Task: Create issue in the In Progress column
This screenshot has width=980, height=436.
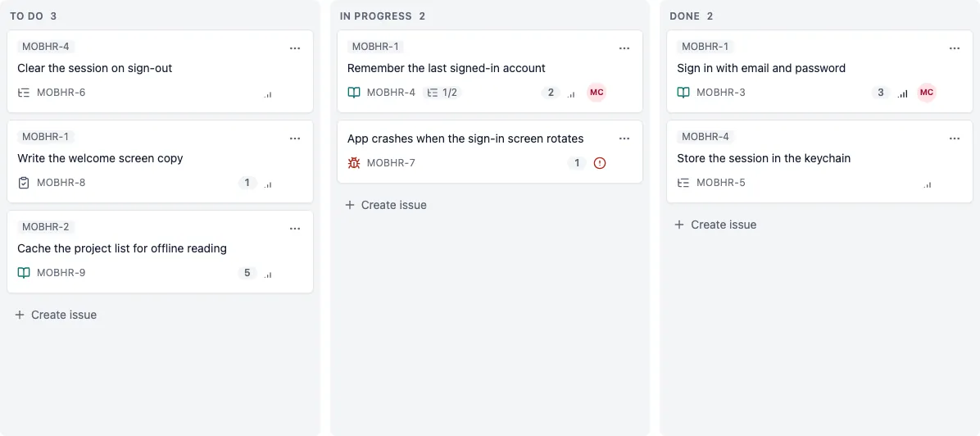Action: 386,205
